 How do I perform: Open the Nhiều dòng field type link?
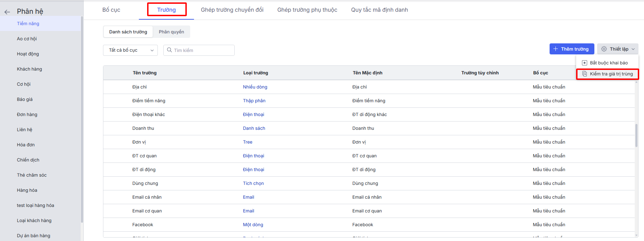point(255,87)
